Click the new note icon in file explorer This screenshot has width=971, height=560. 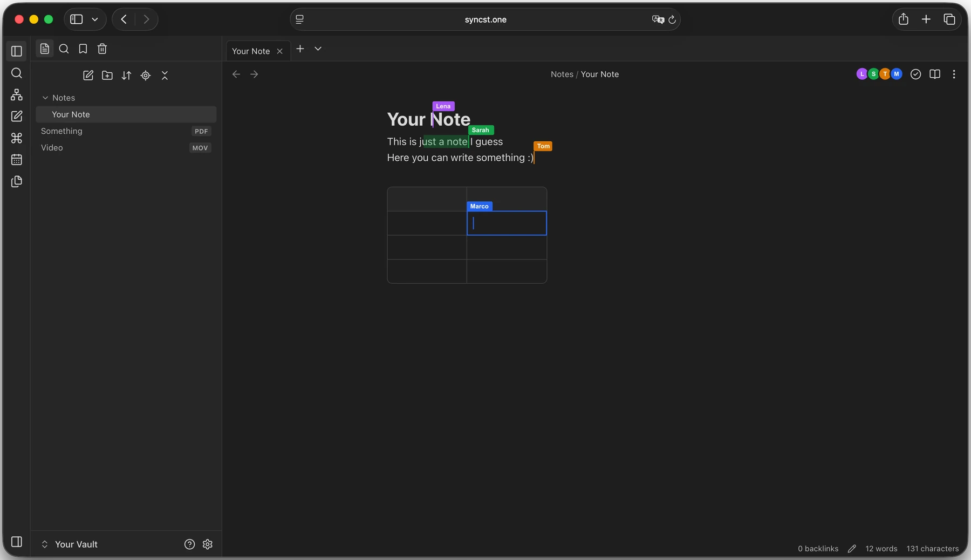point(88,76)
